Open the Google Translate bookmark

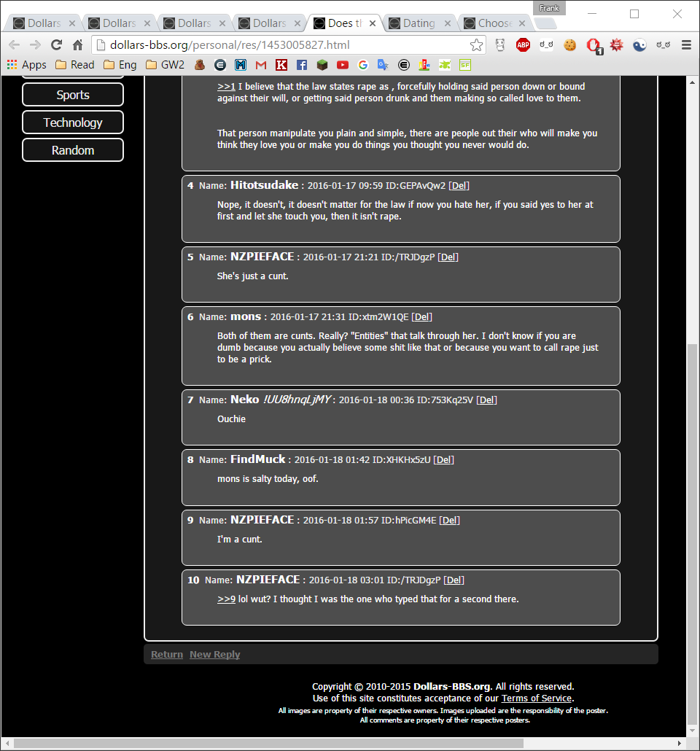(x=383, y=65)
